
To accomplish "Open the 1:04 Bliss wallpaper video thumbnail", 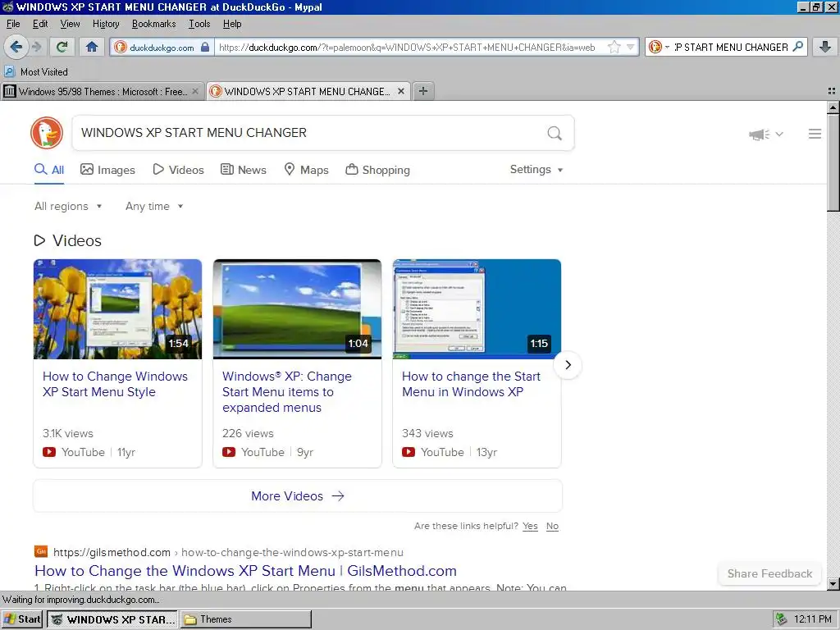I will click(297, 309).
